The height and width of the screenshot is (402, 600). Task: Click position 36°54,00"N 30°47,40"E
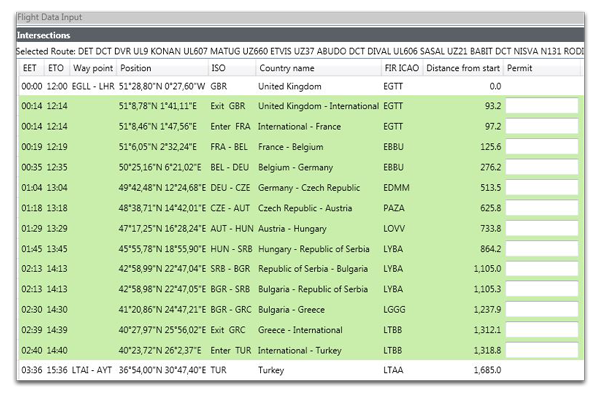coord(162,370)
